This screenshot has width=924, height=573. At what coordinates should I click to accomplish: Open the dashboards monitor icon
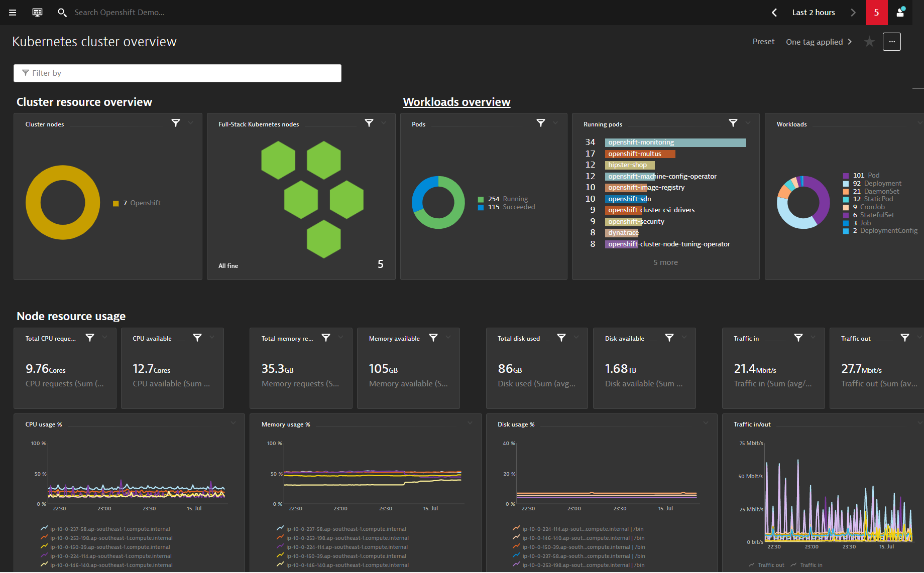[x=37, y=13]
